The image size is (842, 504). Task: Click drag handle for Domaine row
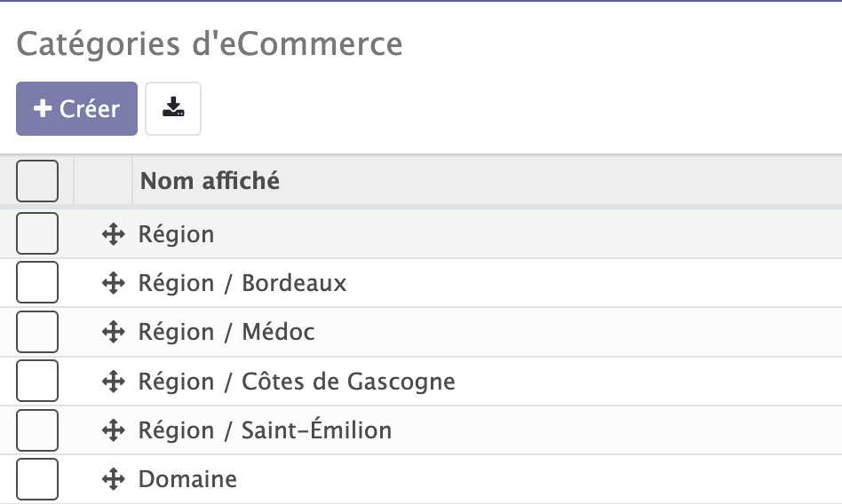pos(113,480)
